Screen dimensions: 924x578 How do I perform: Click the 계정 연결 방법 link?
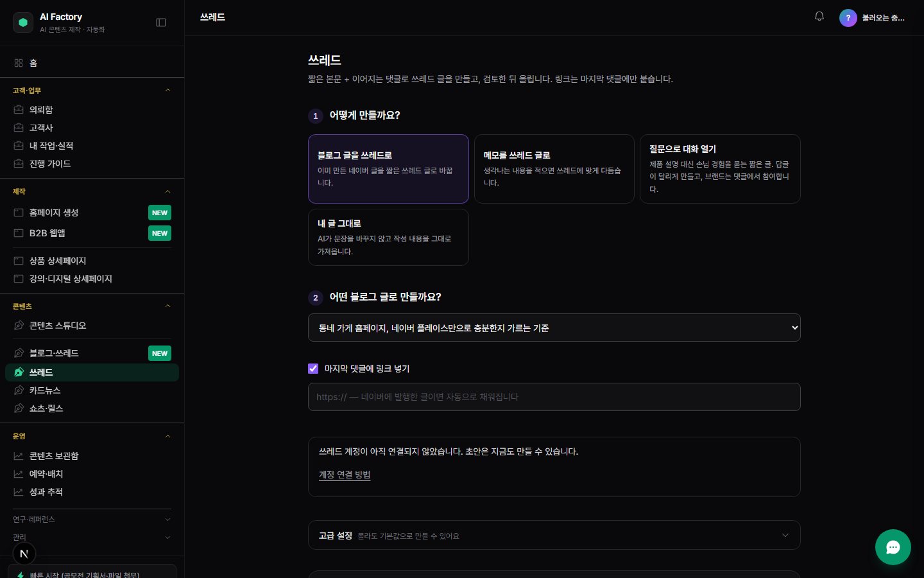pos(345,475)
